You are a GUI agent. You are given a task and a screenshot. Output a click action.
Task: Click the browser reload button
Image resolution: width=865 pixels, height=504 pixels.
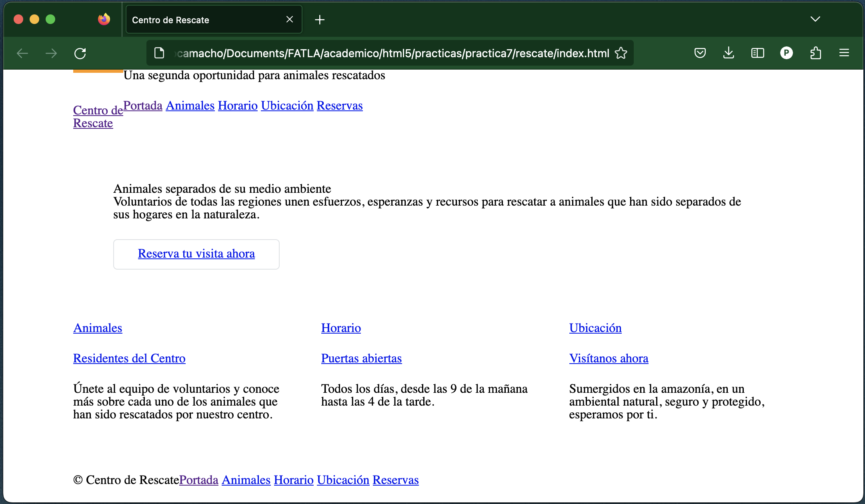[x=80, y=53]
